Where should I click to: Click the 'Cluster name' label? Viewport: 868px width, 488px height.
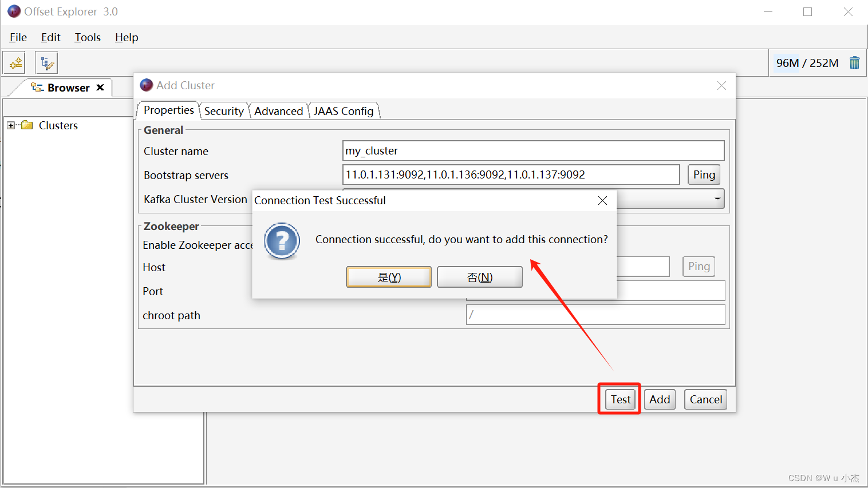pos(176,151)
